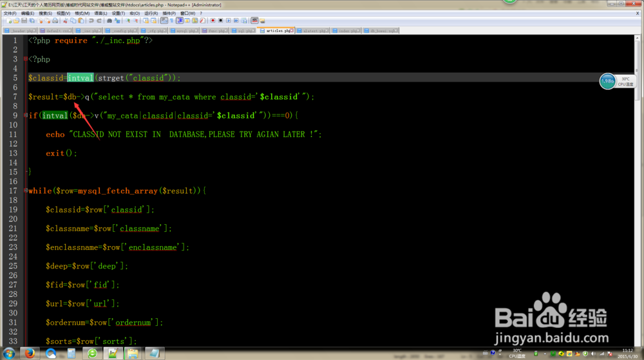Open the calculator taskbar icon
This screenshot has width=644, height=360.
pyautogui.click(x=71, y=353)
